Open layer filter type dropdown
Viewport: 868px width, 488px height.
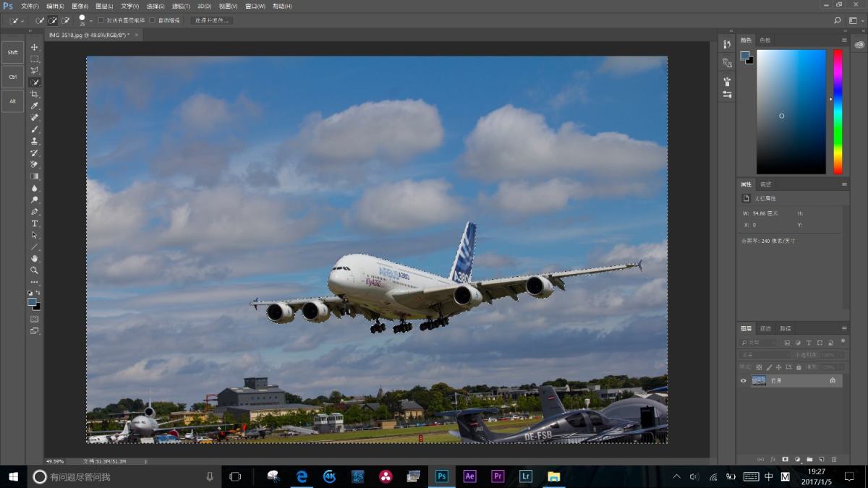tap(758, 343)
